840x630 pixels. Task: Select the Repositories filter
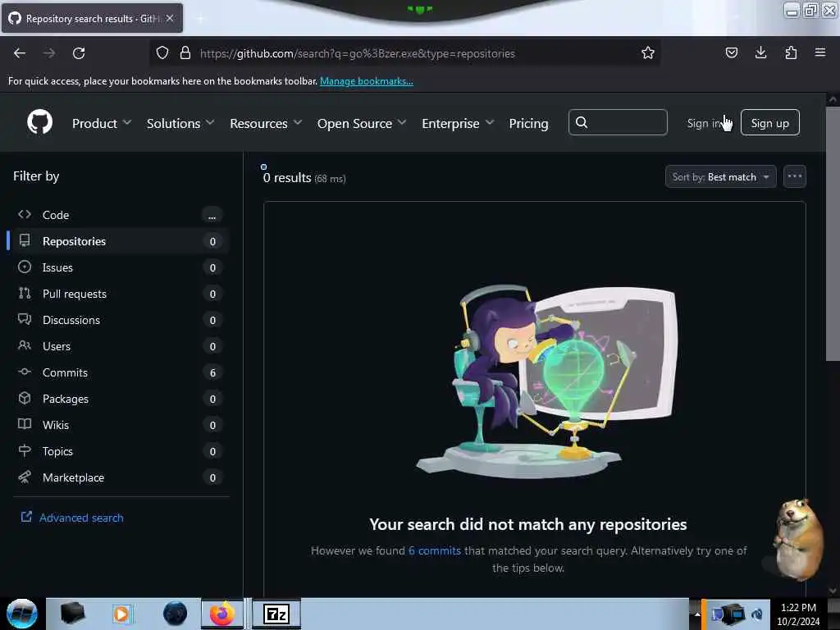click(118, 241)
